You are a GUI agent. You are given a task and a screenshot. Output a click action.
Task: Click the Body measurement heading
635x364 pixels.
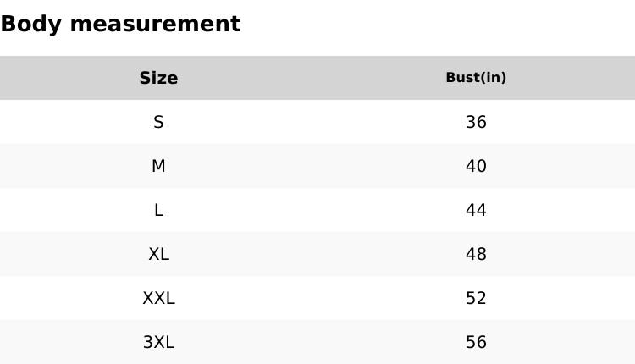(x=120, y=24)
